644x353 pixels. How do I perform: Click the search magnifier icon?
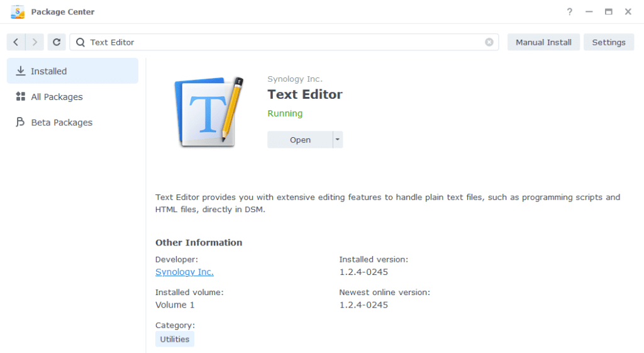(x=80, y=42)
